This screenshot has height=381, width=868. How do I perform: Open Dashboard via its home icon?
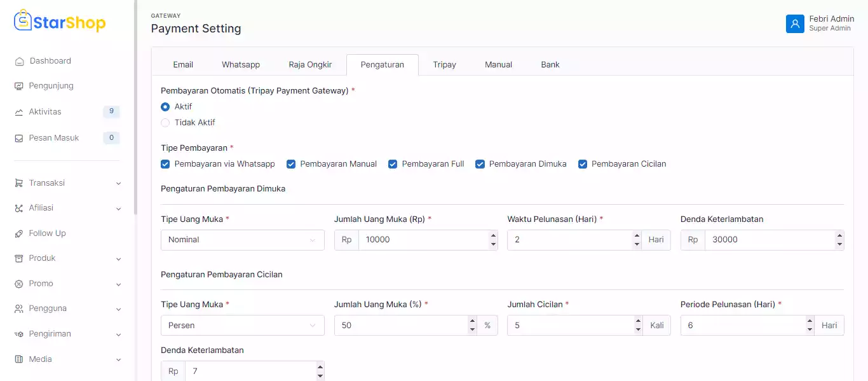tap(19, 61)
